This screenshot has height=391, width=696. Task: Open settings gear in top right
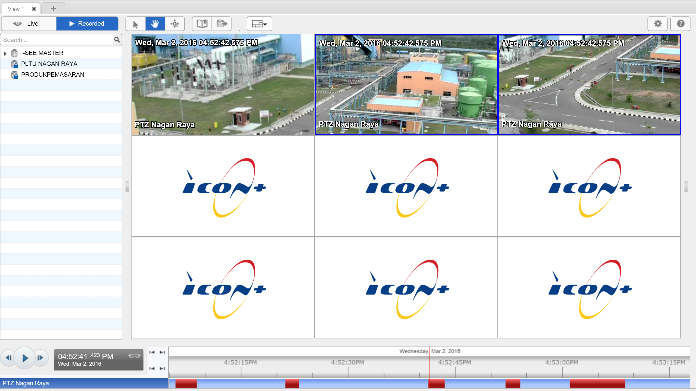[658, 24]
